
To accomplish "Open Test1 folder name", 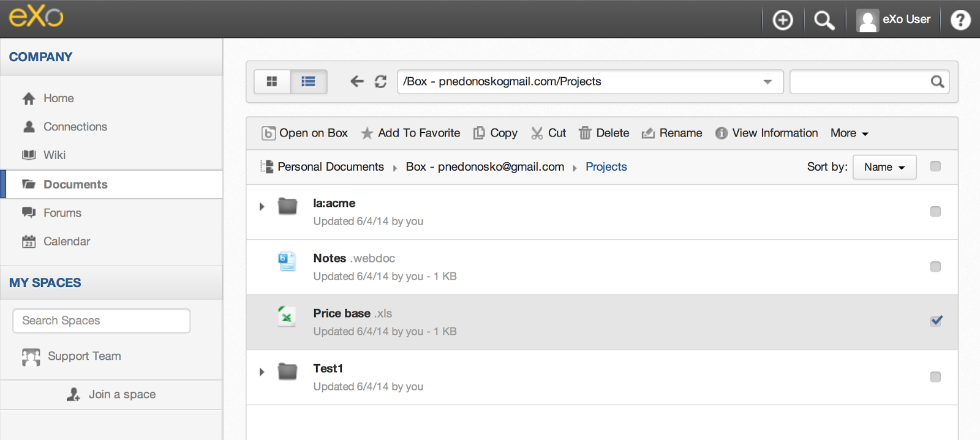I will pos(328,368).
